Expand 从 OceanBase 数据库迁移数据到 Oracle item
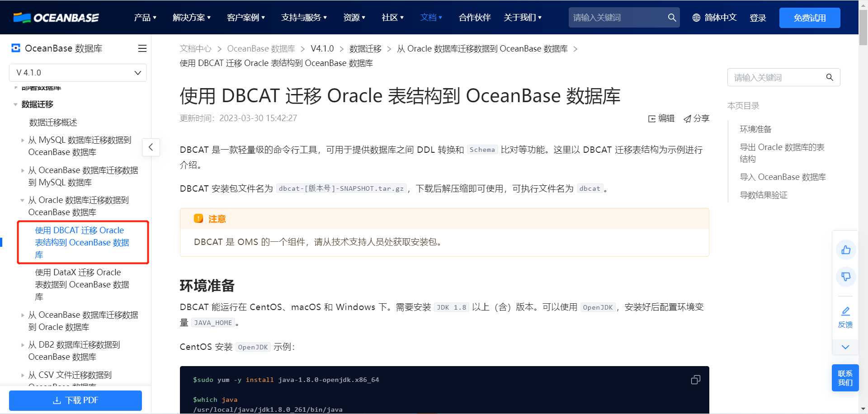Viewport: 868px width, 414px height. coord(23,315)
